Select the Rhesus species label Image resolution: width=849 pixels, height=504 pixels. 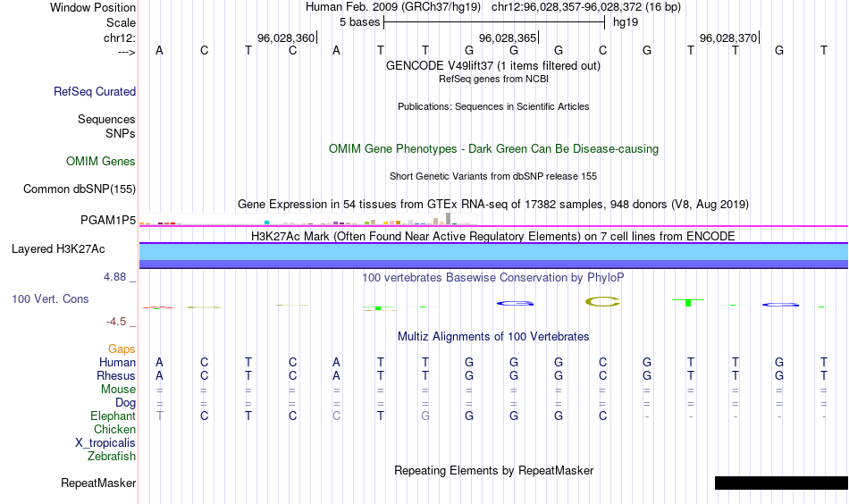(116, 375)
